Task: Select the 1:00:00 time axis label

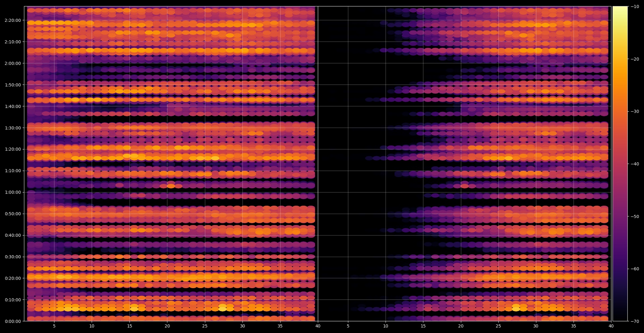Action: [x=13, y=192]
